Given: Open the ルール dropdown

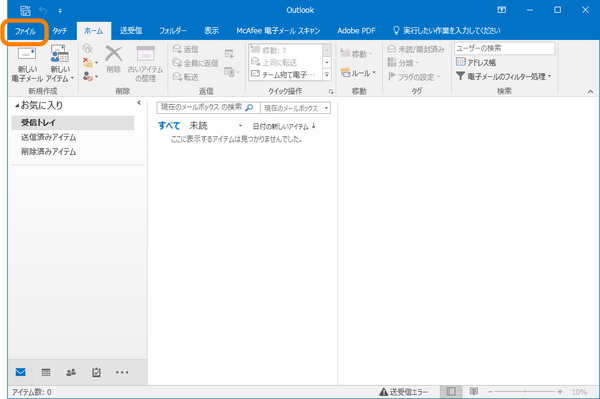Looking at the screenshot, I should tap(358, 72).
